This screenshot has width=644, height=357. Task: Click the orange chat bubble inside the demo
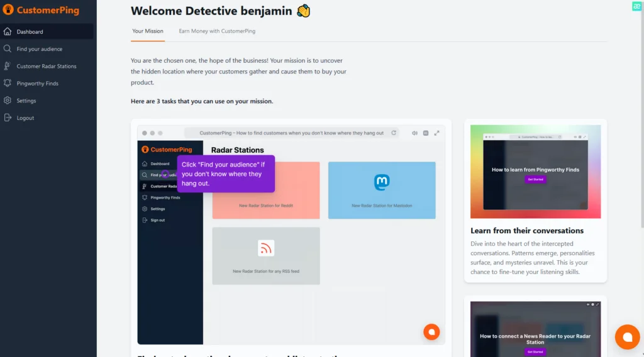coord(431,332)
